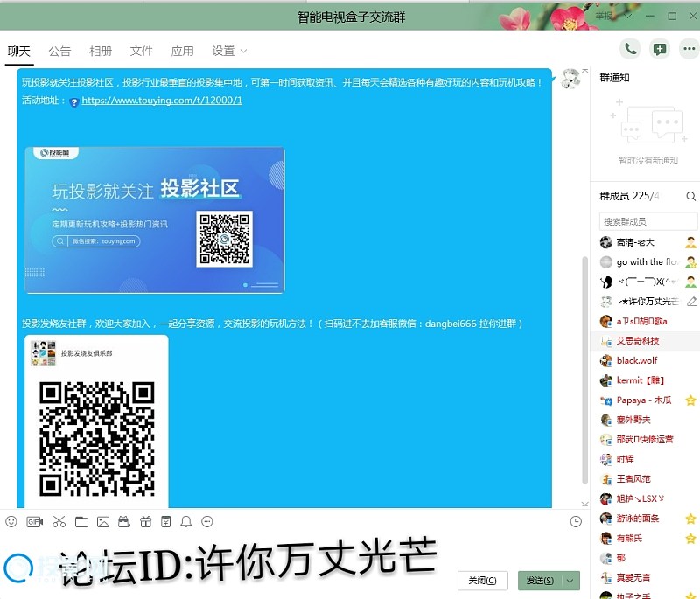The height and width of the screenshot is (599, 700).
Task: Click the 关闭(C) button
Action: [x=483, y=581]
